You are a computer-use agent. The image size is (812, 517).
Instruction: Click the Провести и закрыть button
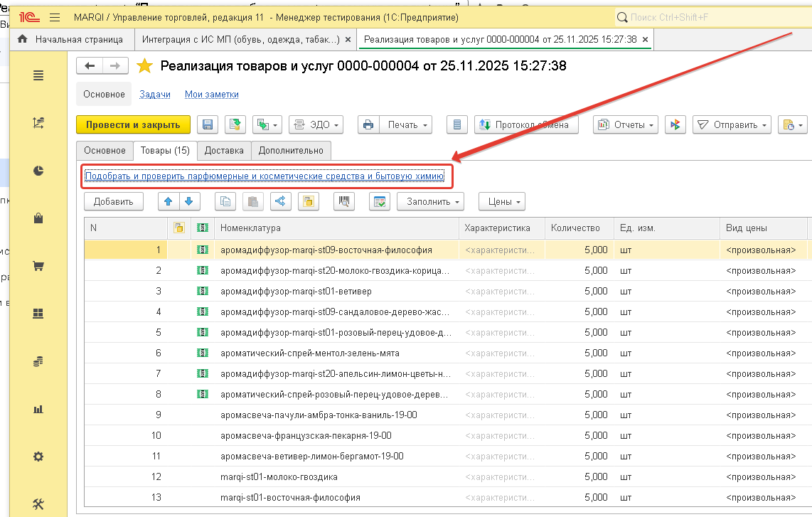tap(133, 124)
